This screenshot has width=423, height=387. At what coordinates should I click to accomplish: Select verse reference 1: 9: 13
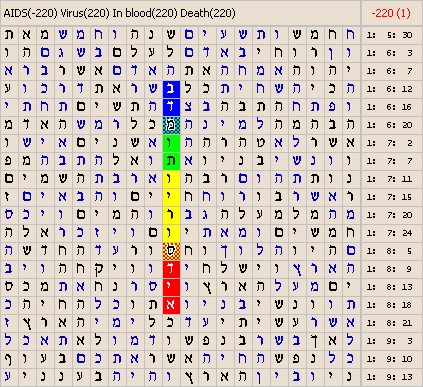pyautogui.click(x=389, y=377)
